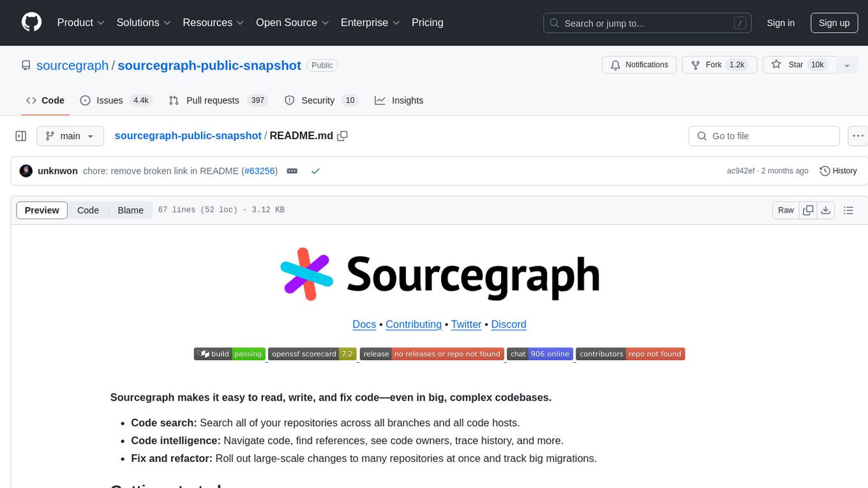Click the Fork count 1.2k
868x488 pixels.
(x=737, y=65)
